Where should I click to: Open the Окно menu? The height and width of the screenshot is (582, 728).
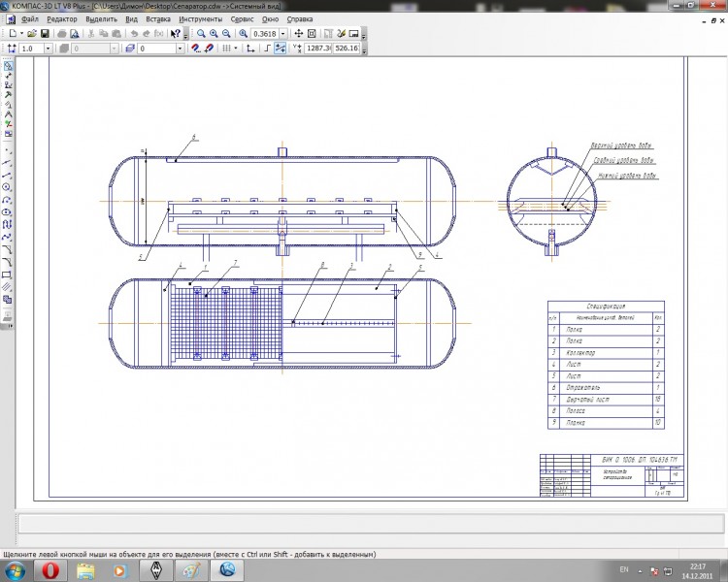point(270,19)
